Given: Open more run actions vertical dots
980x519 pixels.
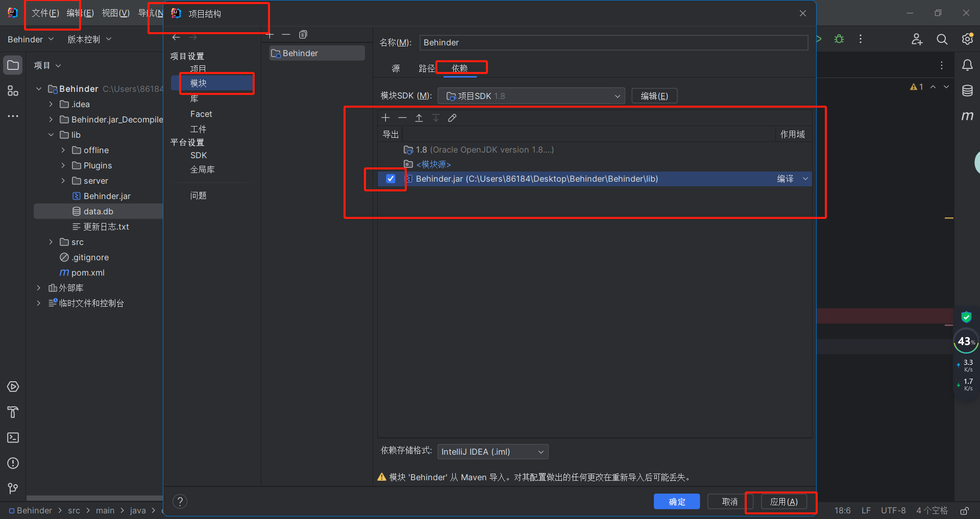Looking at the screenshot, I should (x=861, y=39).
